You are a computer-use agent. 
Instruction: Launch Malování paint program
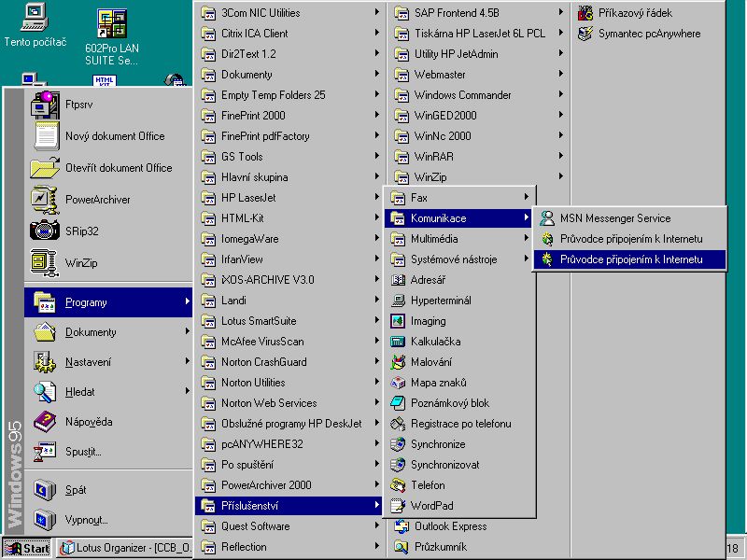(459, 362)
